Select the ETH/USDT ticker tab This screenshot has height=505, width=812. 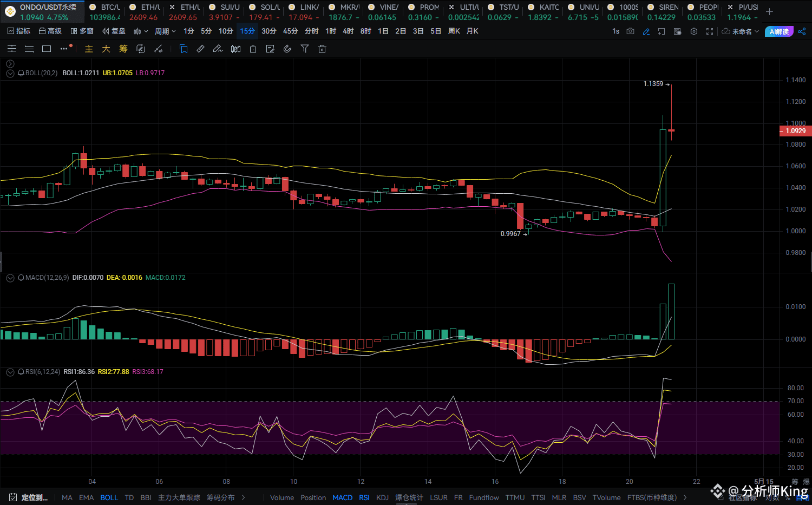click(144, 12)
